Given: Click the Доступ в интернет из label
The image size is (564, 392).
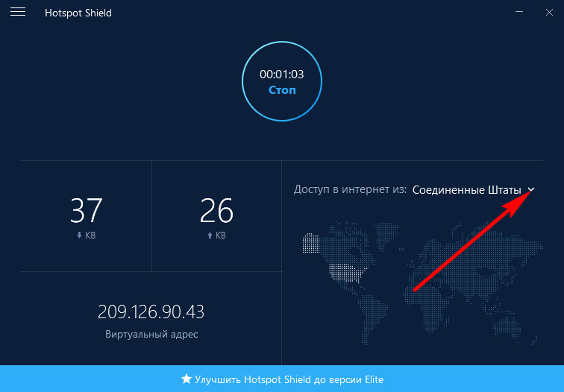Looking at the screenshot, I should [350, 189].
